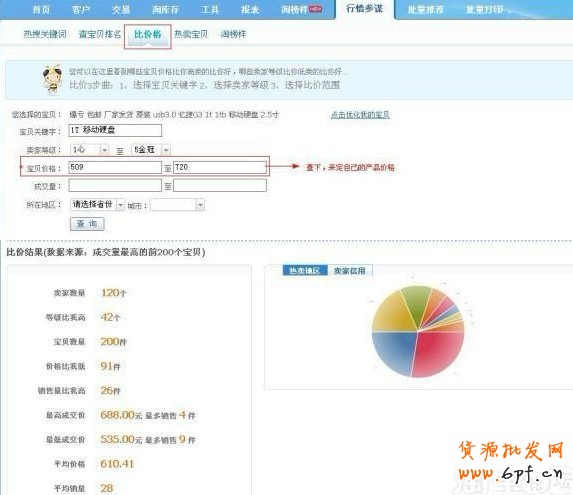Open the 1心 seller level dropdown

click(x=90, y=150)
